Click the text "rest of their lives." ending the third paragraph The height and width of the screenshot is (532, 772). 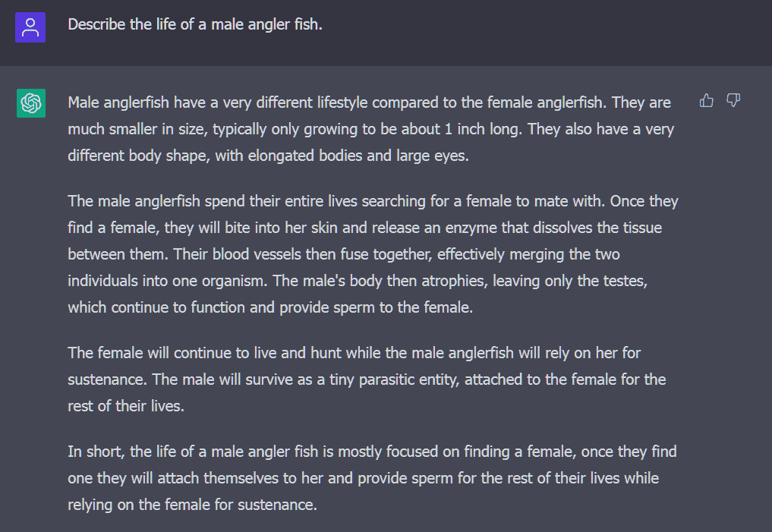tap(126, 405)
